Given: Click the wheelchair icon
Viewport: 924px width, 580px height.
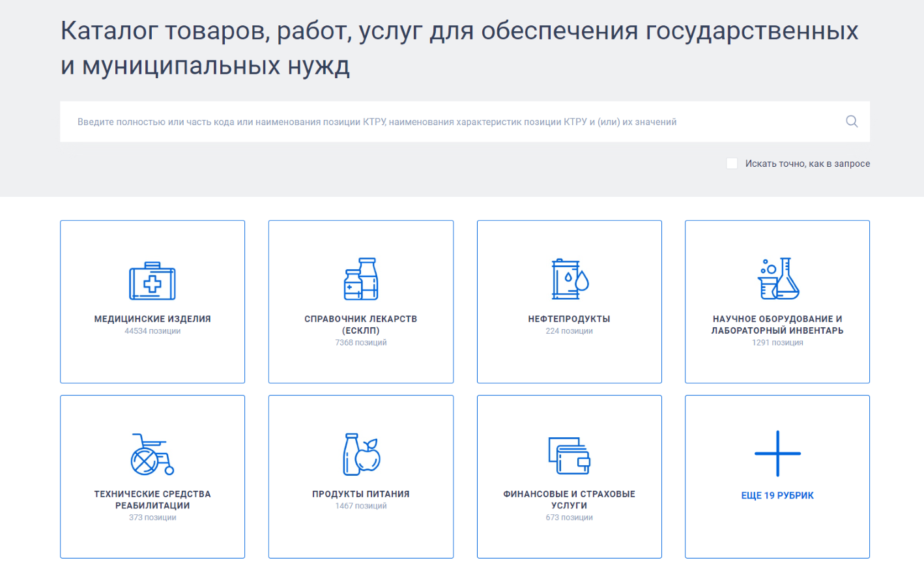Looking at the screenshot, I should pyautogui.click(x=152, y=454).
